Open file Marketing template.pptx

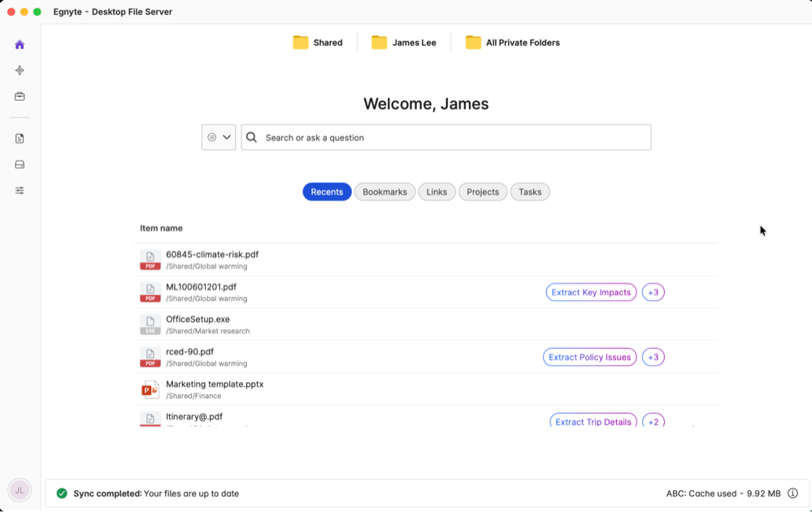[x=215, y=384]
